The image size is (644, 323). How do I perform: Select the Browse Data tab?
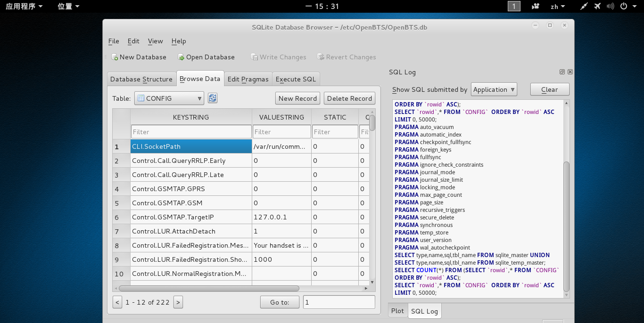(200, 79)
